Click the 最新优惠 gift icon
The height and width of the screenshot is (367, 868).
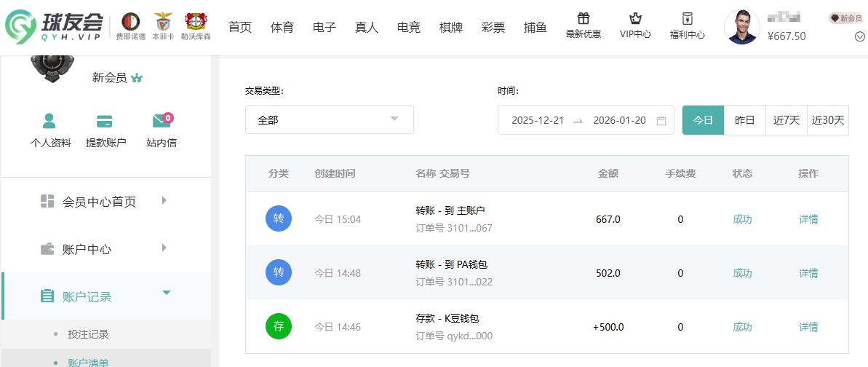pyautogui.click(x=584, y=19)
